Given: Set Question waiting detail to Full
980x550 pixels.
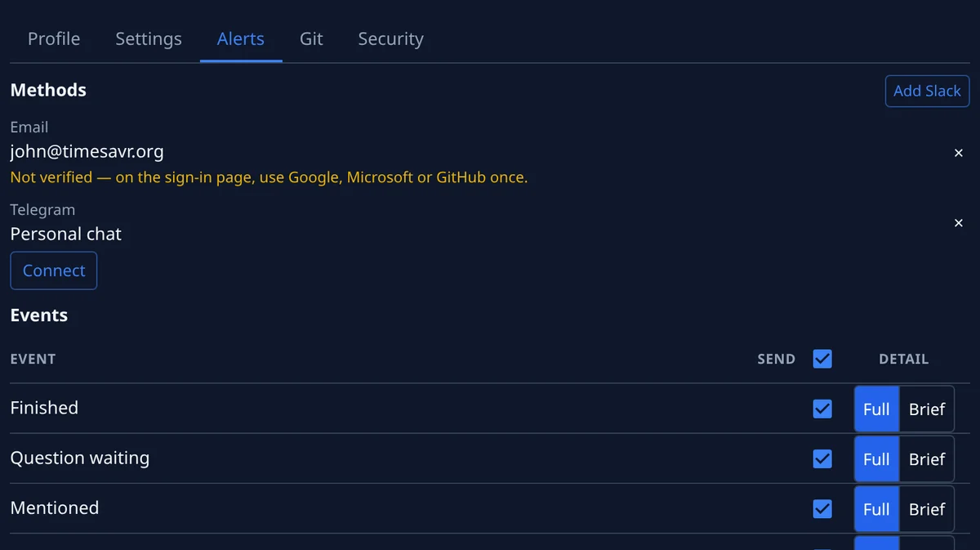Looking at the screenshot, I should pyautogui.click(x=876, y=458).
